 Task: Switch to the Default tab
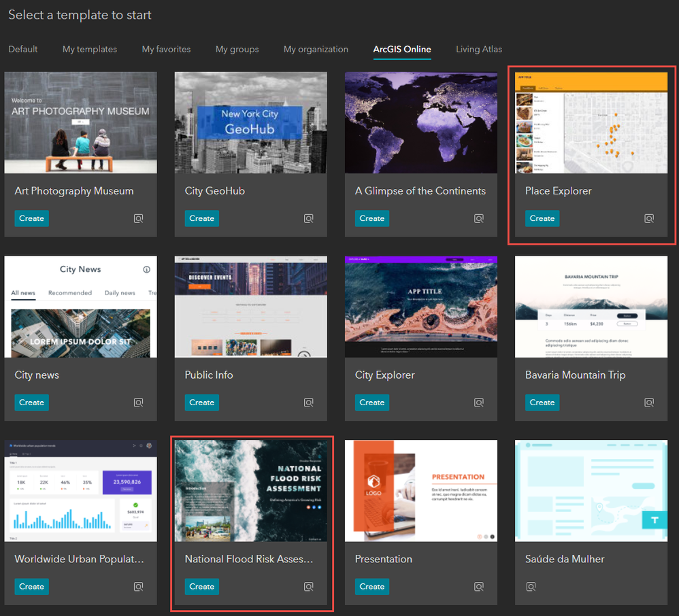(23, 50)
